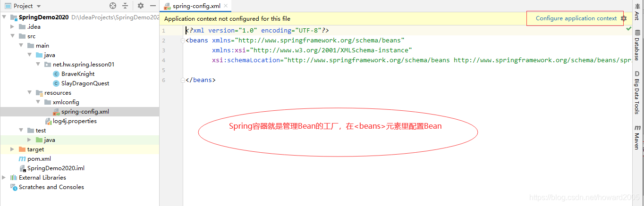Click the External Libraries icon
This screenshot has width=644, height=206.
click(x=14, y=178)
